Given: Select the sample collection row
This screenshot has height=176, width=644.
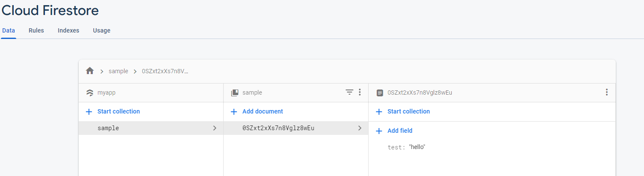Looking at the screenshot, I should [151, 128].
